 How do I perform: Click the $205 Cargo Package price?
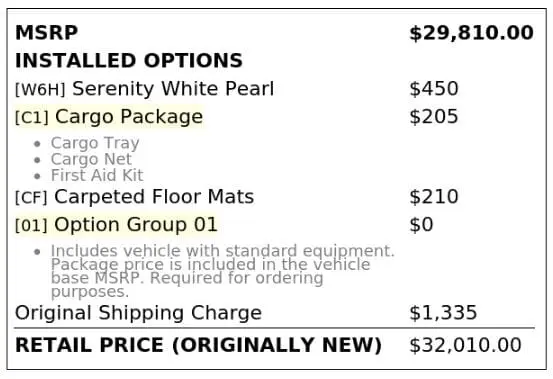tap(434, 117)
